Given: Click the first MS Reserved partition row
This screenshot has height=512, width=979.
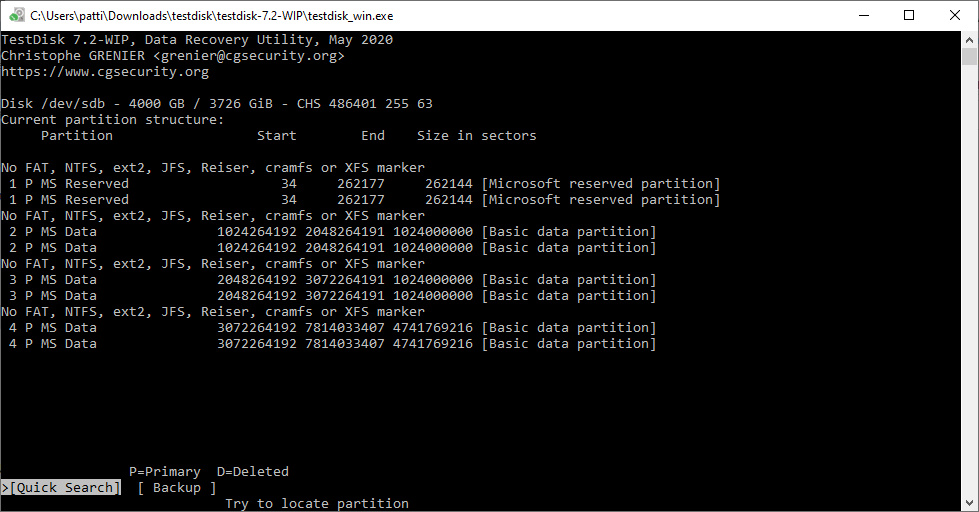Looking at the screenshot, I should (361, 184).
